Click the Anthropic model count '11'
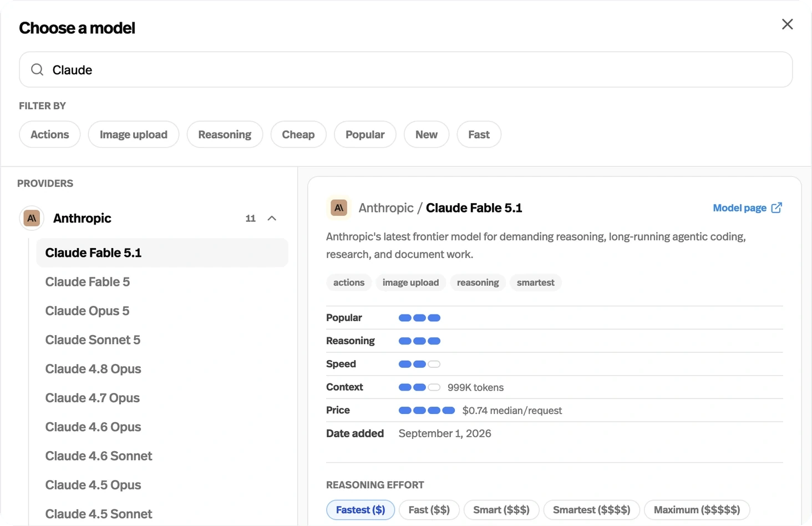This screenshot has width=812, height=526. coord(251,218)
